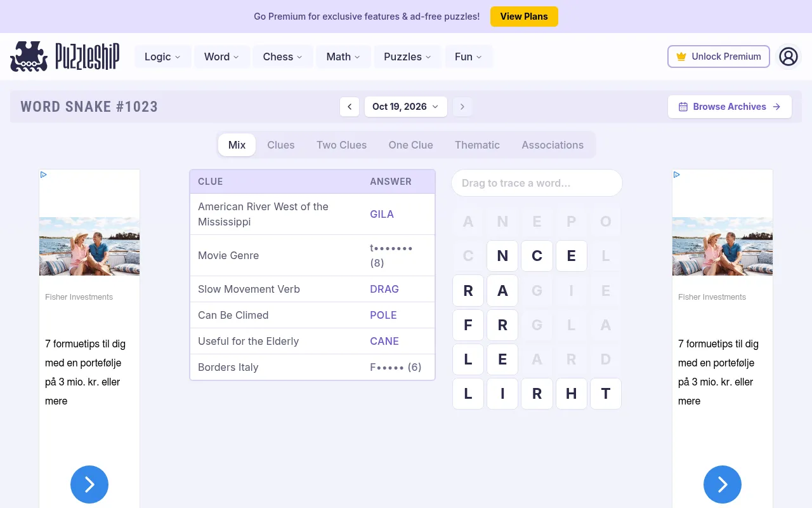The width and height of the screenshot is (812, 508).
Task: Open the Oct 19, 2026 date picker
Action: (406, 107)
